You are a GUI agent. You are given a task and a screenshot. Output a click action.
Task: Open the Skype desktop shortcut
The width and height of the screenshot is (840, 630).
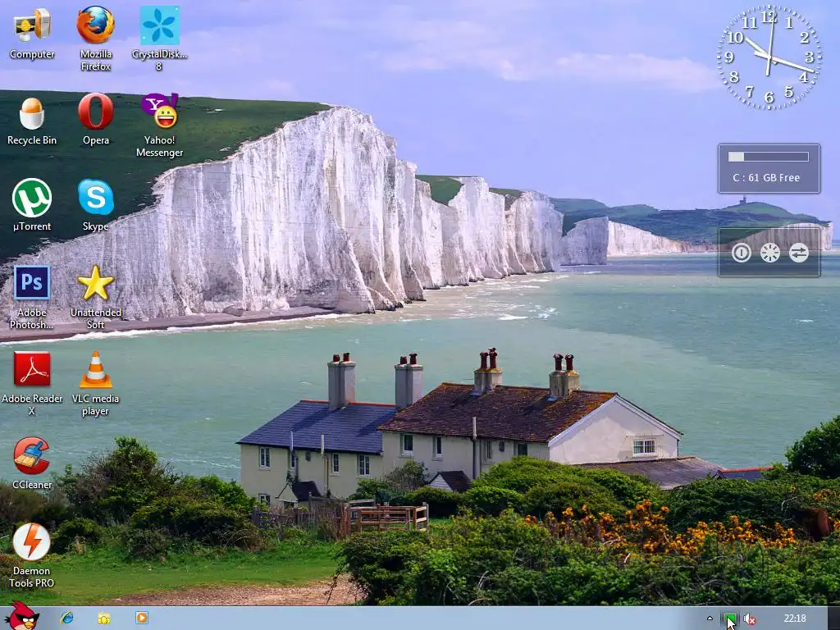click(95, 204)
